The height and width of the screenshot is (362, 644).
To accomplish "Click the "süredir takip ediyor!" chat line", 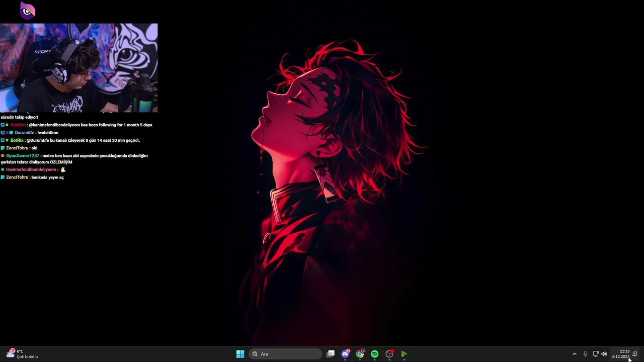I will [19, 117].
